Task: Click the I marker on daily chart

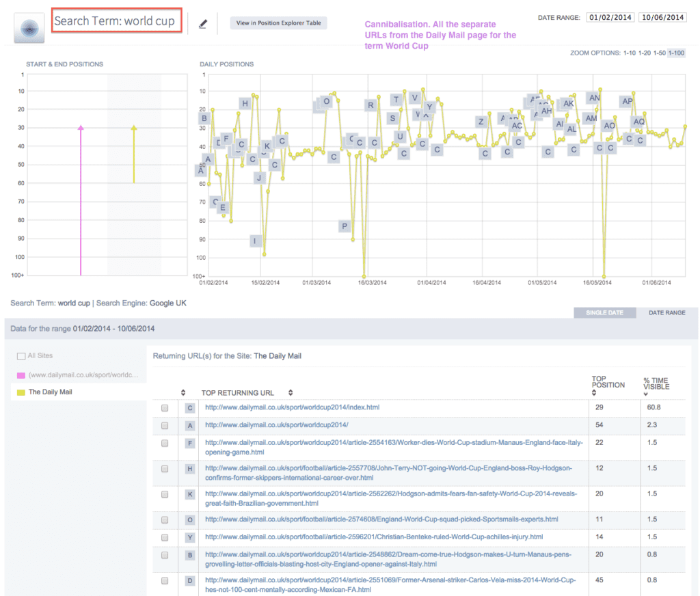Action: (x=255, y=241)
